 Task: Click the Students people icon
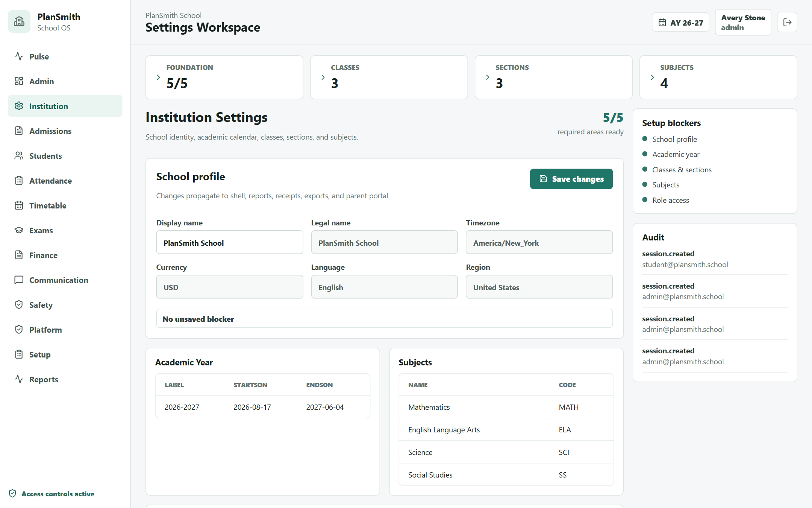point(19,156)
